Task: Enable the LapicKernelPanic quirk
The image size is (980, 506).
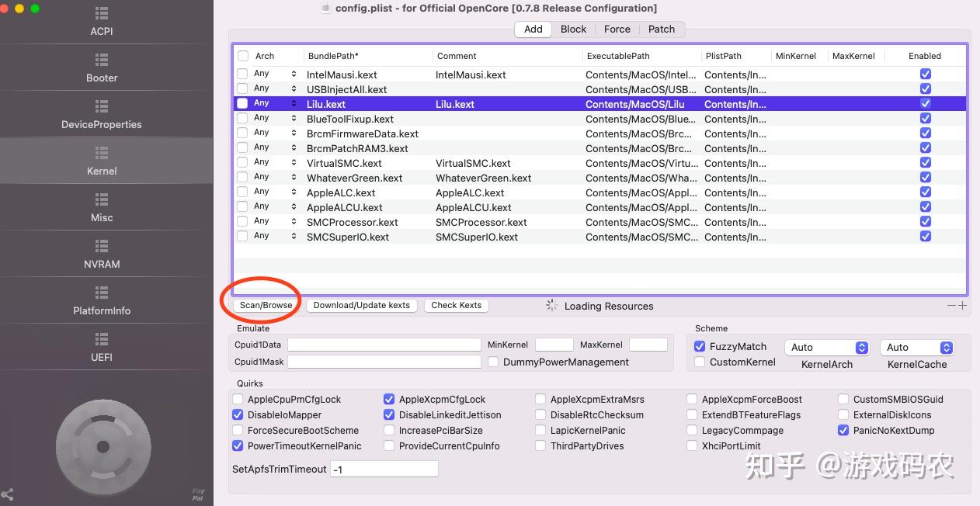Action: [x=540, y=430]
